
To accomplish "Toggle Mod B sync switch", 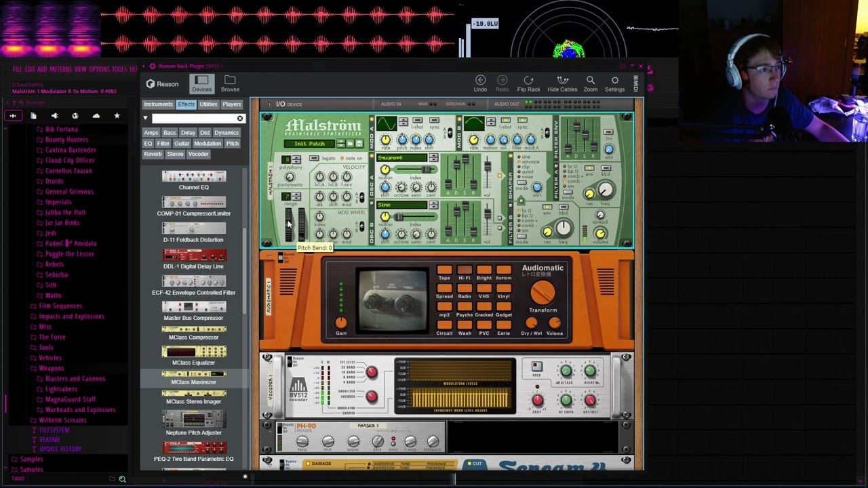I will 522,121.
